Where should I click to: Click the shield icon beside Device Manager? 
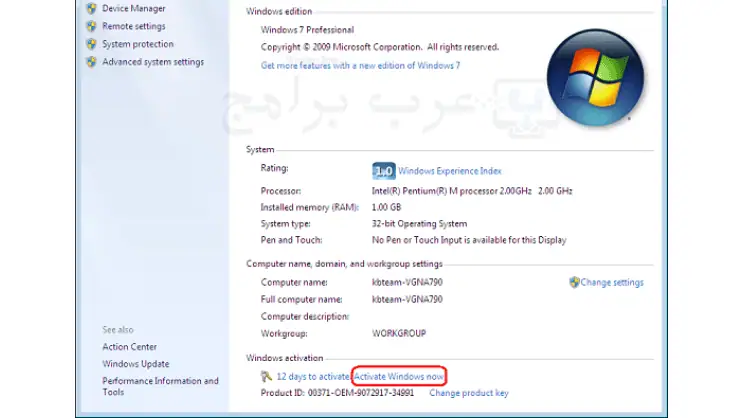[91, 8]
